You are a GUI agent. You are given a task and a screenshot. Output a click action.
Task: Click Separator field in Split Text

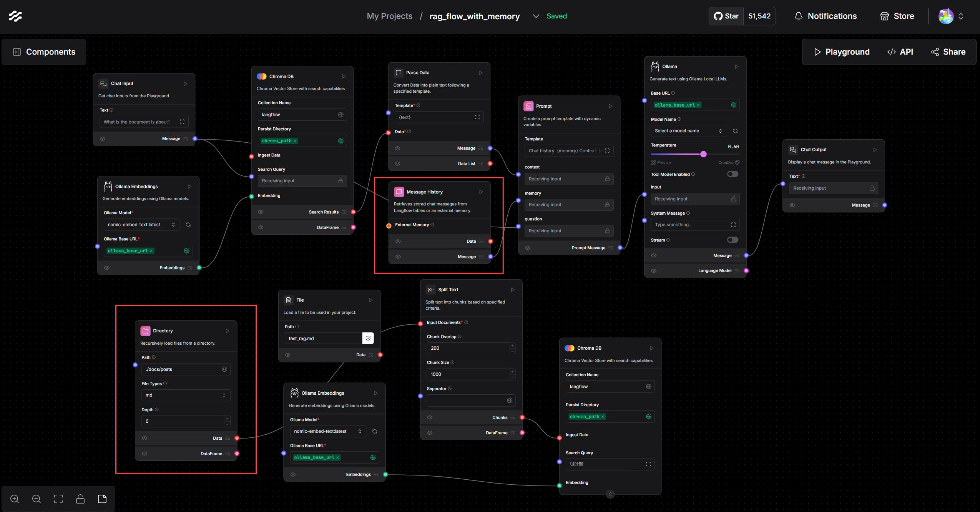471,400
